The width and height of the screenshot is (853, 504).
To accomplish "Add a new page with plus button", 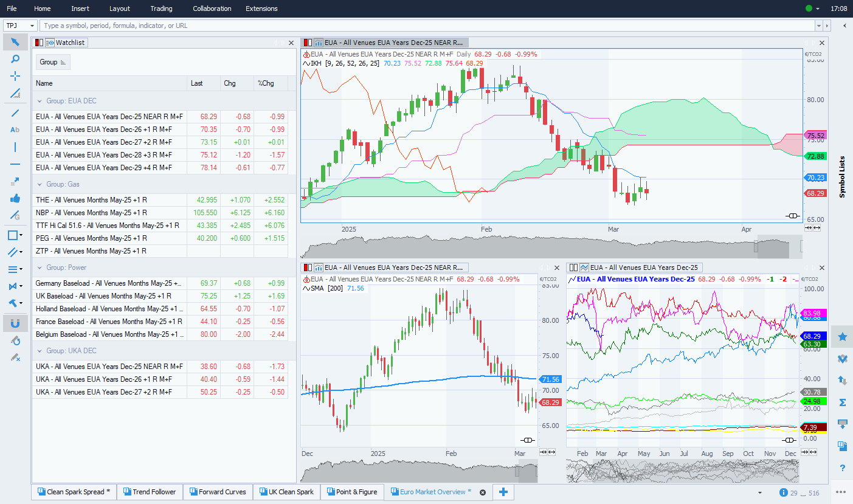I will coord(503,492).
